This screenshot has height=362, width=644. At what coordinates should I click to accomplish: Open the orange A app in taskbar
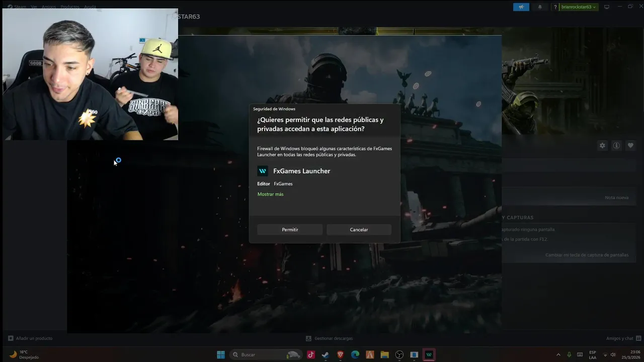coord(370,354)
